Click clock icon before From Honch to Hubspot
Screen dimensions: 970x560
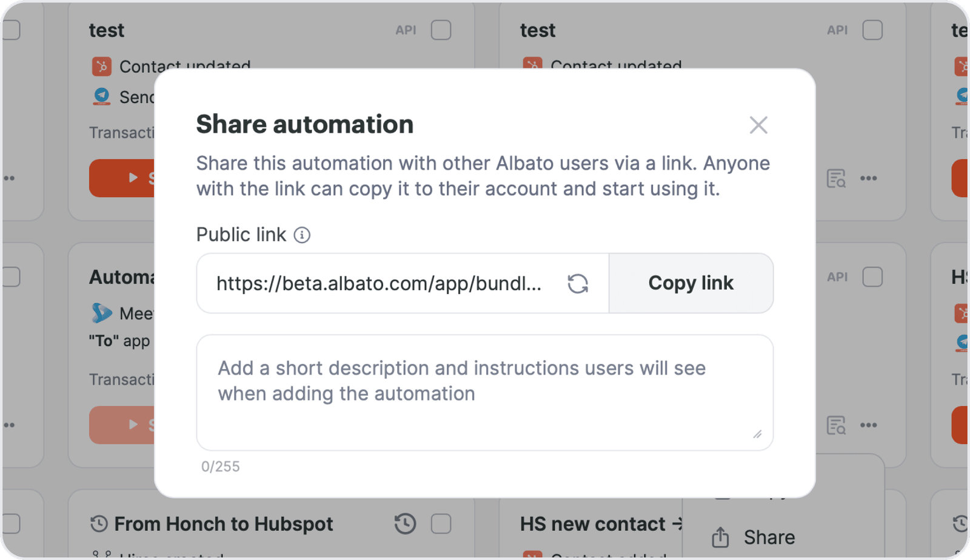(99, 524)
